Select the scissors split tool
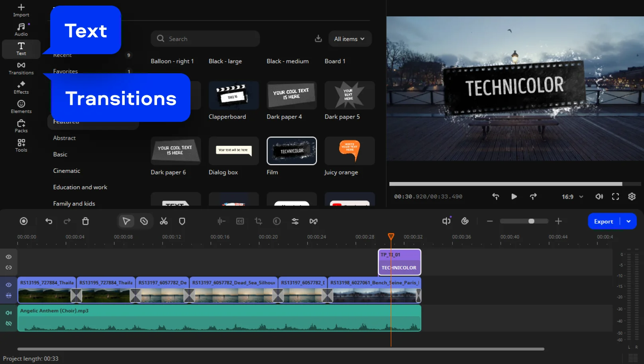The height and width of the screenshot is (364, 644). 164,221
